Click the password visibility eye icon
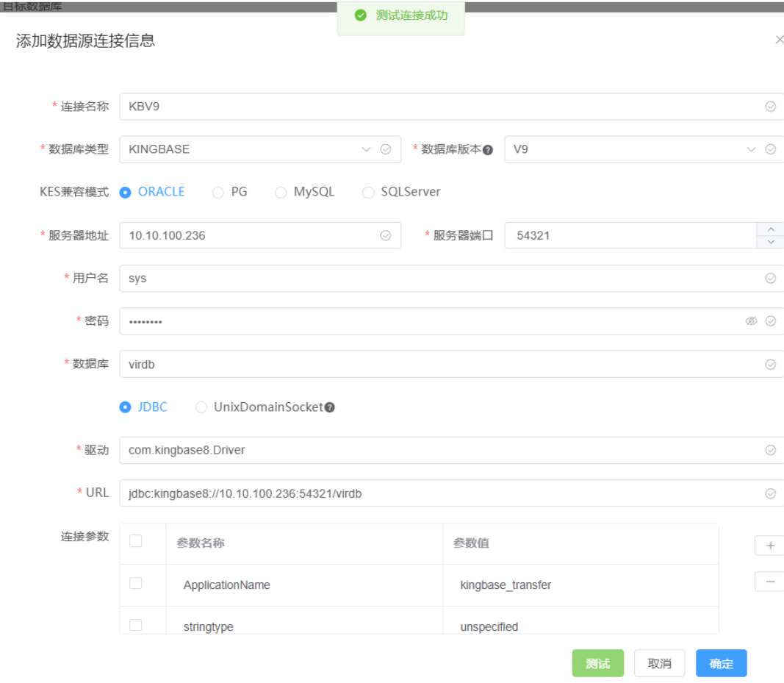This screenshot has width=784, height=683. pos(751,321)
